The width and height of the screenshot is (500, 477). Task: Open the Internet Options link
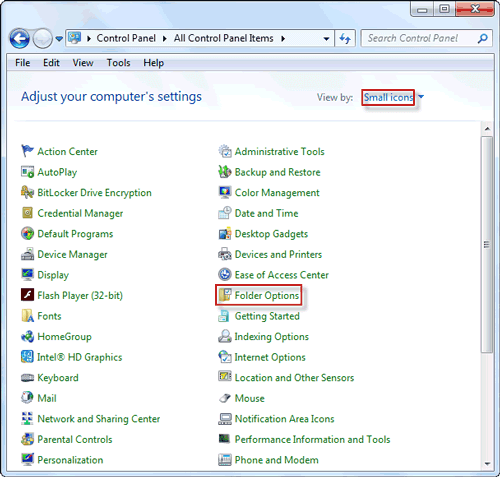click(270, 357)
